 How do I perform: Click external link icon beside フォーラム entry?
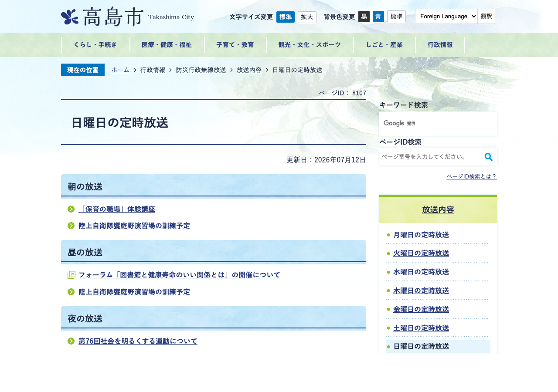click(71, 275)
